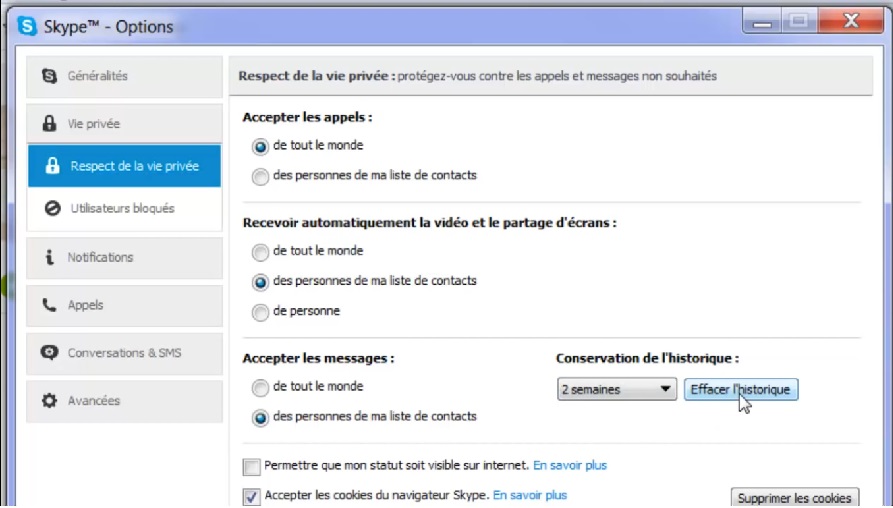Receive video only from contact list persons
893x508 pixels.
(x=260, y=282)
